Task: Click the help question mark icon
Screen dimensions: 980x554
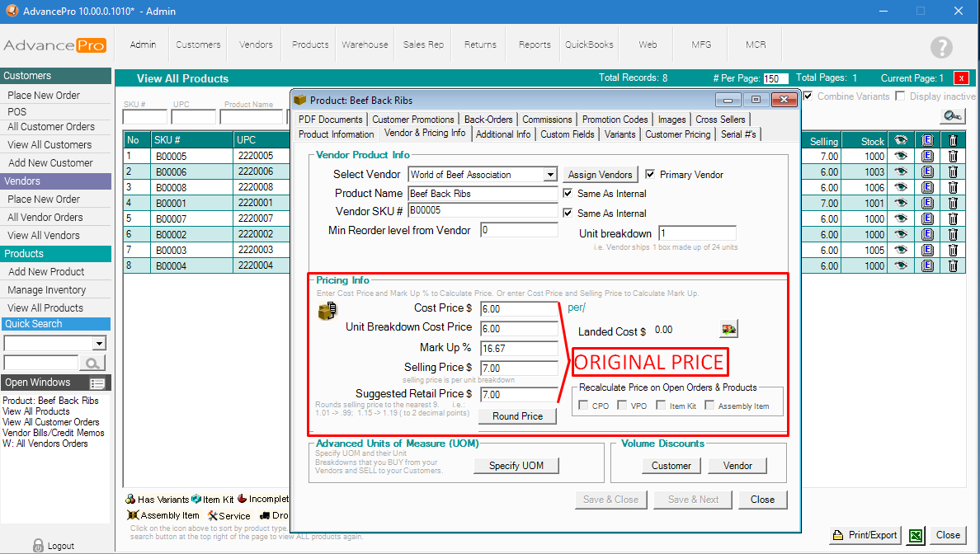Action: pos(940,47)
